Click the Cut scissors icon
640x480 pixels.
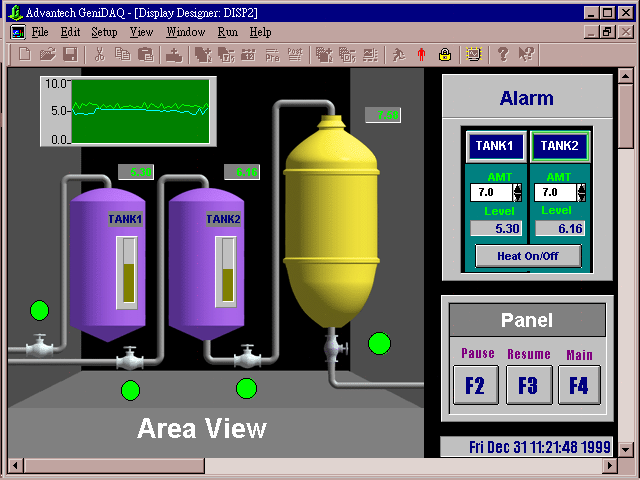100,54
